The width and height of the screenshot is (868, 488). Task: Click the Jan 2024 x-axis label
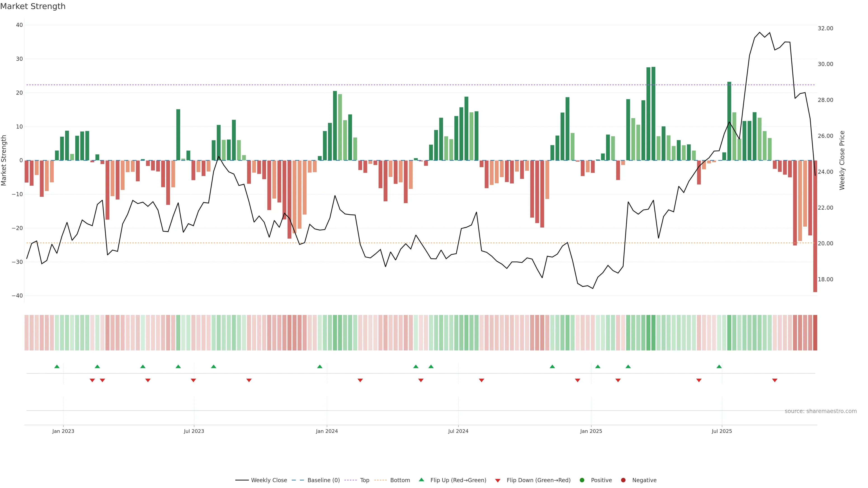[x=326, y=431]
